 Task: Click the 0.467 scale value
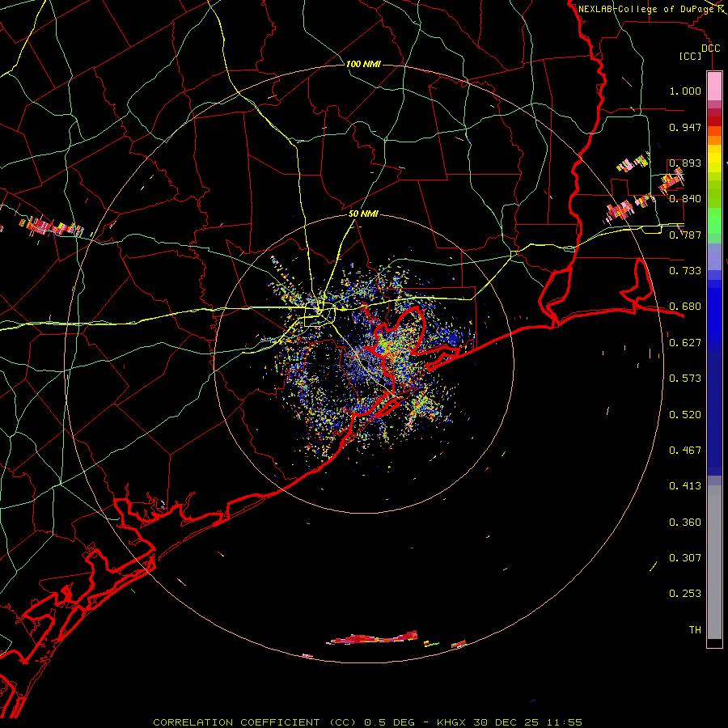[x=685, y=451]
